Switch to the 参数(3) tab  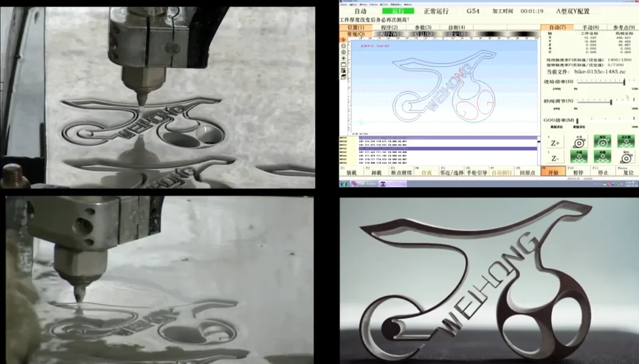pyautogui.click(x=423, y=27)
